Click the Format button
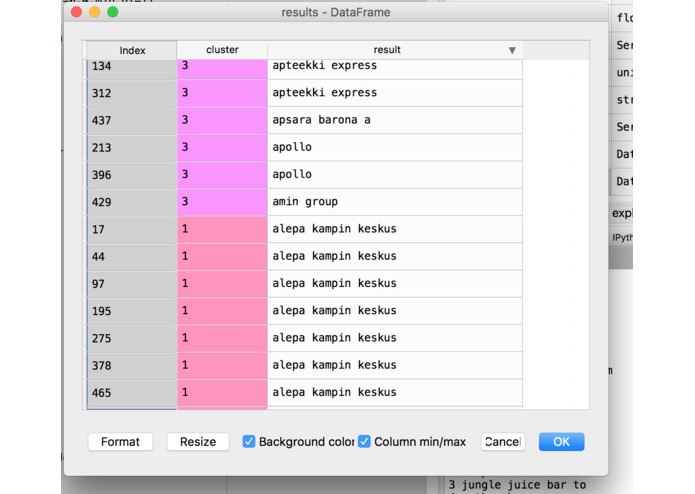The width and height of the screenshot is (695, 494). click(x=120, y=442)
